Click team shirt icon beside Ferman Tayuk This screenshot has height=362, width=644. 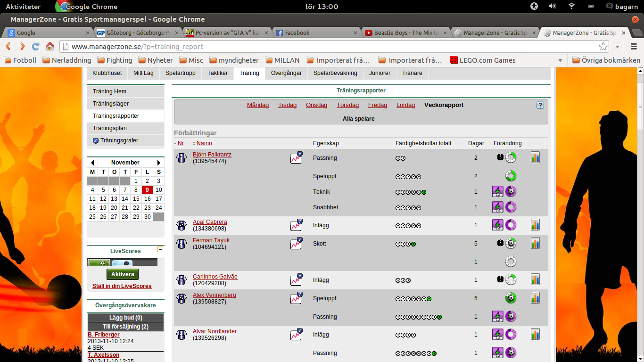(x=182, y=244)
